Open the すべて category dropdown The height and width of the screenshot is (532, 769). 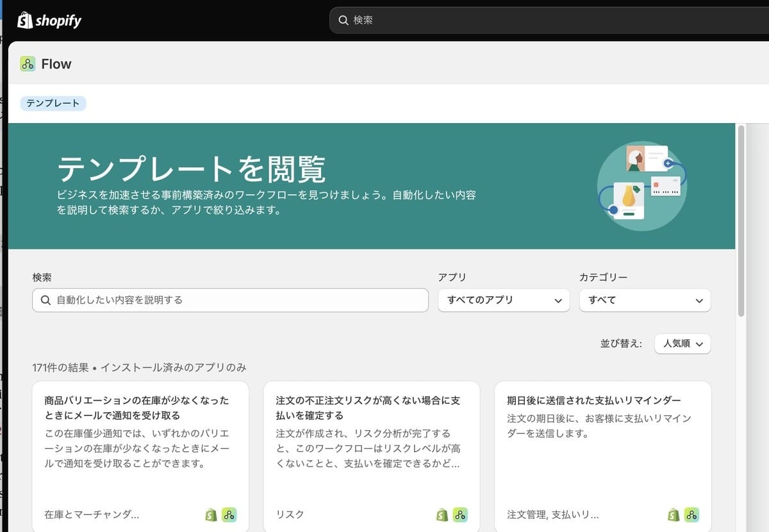point(645,300)
